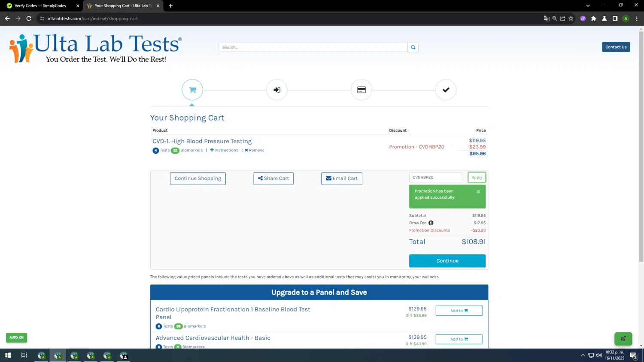Image resolution: width=644 pixels, height=362 pixels.
Task: Go back using browser back arrow
Action: tap(7, 18)
